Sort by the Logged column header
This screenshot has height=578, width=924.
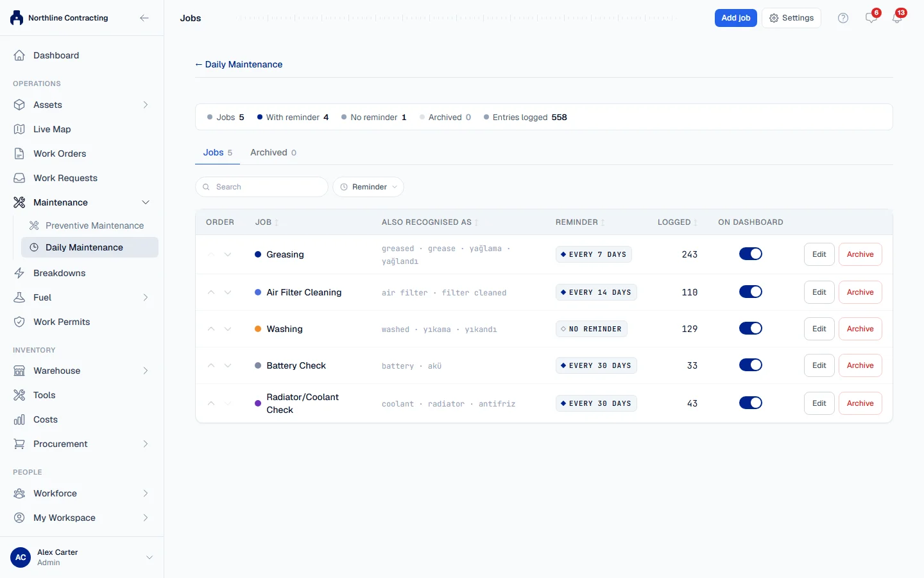coord(677,222)
